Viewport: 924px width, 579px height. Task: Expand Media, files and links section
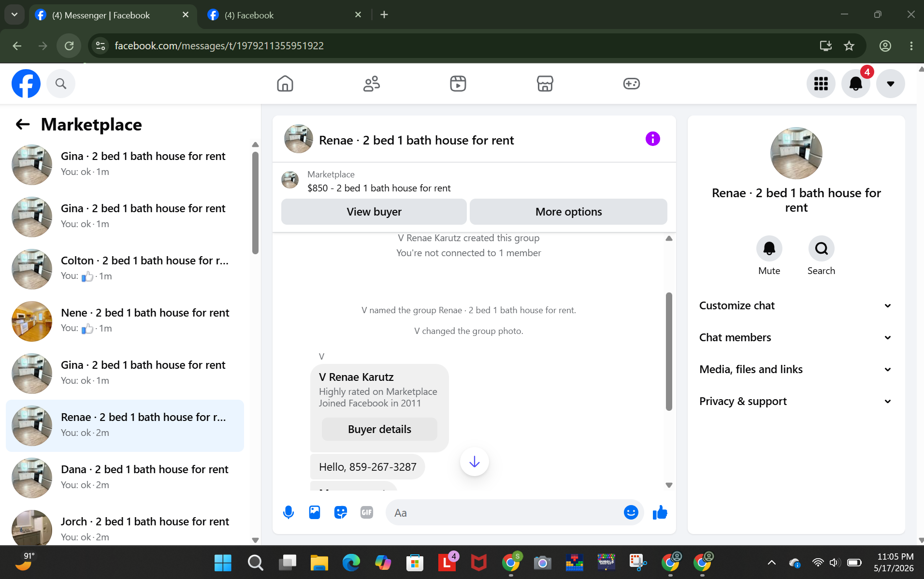(795, 369)
